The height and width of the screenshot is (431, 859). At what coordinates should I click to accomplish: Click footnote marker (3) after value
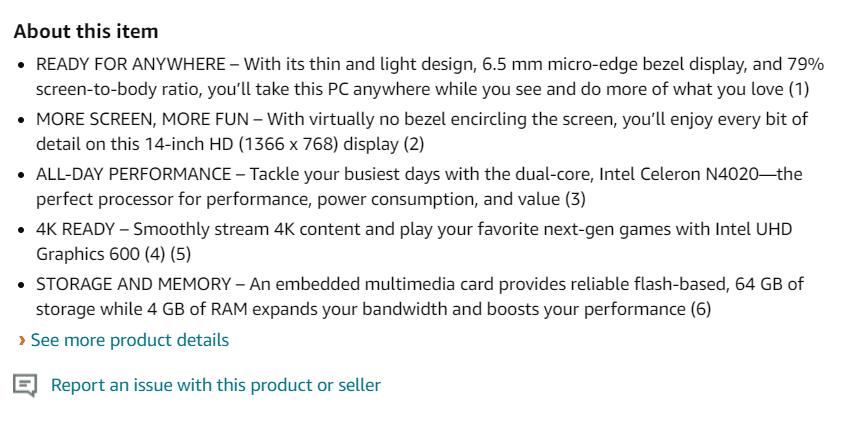click(575, 199)
